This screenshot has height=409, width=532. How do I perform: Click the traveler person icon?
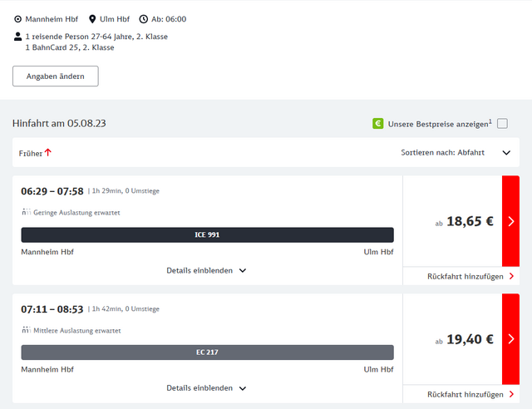click(17, 37)
